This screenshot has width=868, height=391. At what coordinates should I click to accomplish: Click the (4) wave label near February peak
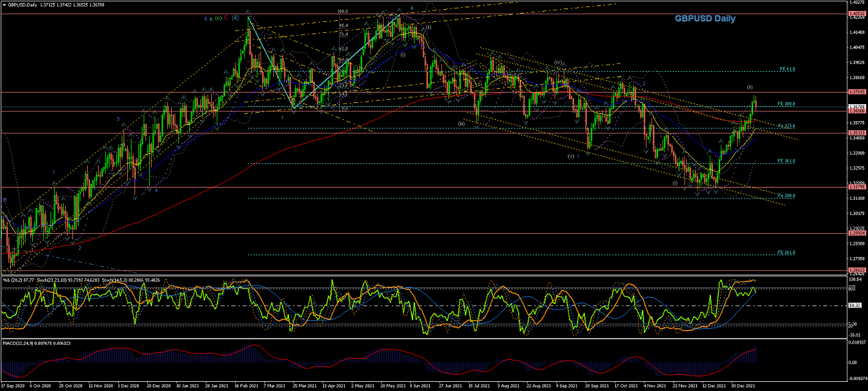234,18
